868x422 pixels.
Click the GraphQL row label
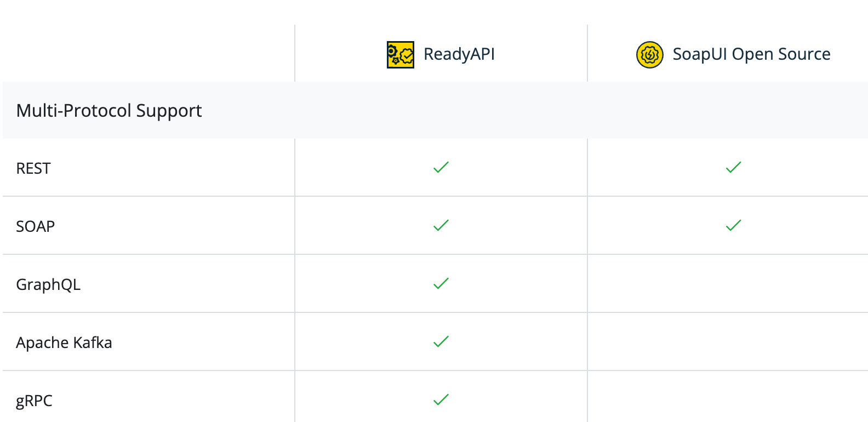(x=48, y=284)
